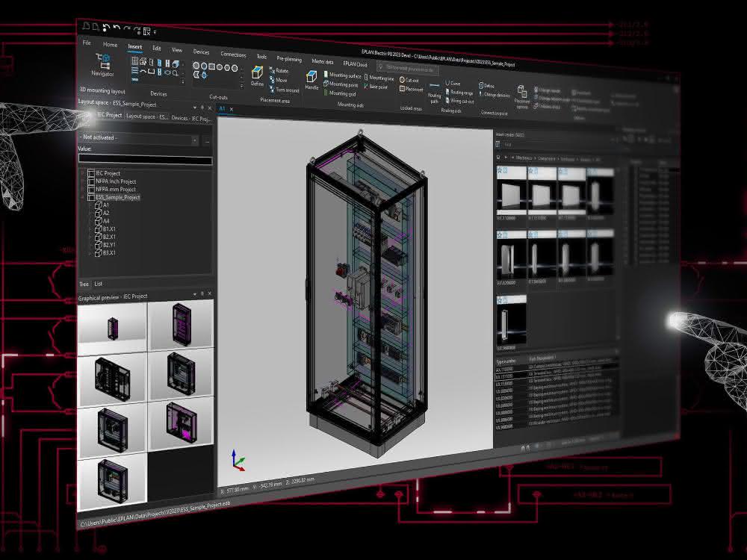
Task: Select the Routing range tool
Action: point(459,93)
